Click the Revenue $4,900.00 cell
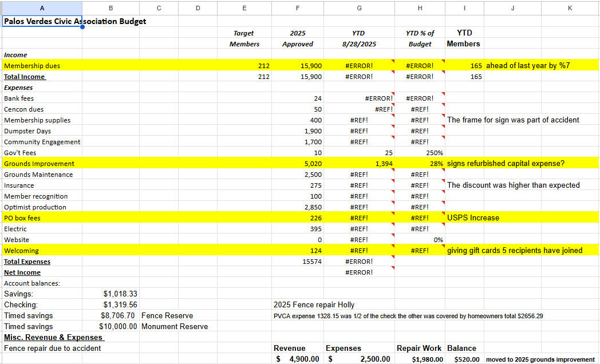Viewport: 600px width, 364px height. pos(293,359)
